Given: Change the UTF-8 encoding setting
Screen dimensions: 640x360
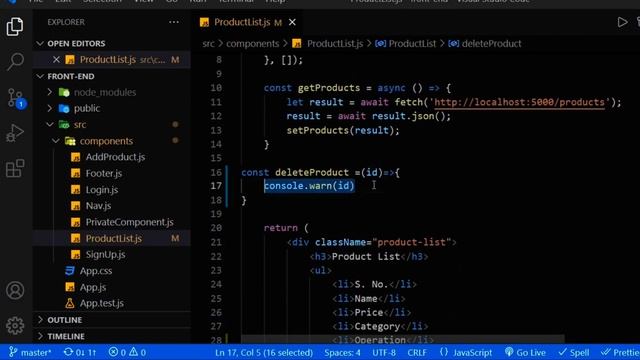Looking at the screenshot, I should click(x=384, y=352).
